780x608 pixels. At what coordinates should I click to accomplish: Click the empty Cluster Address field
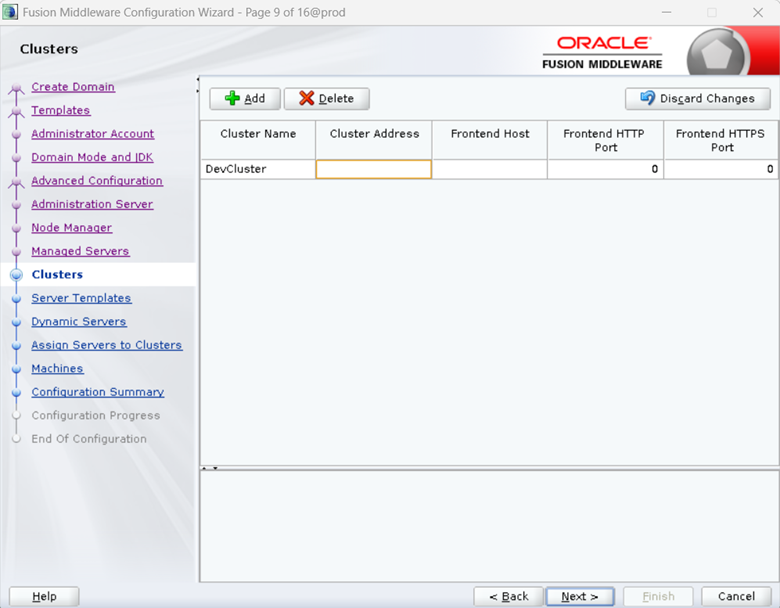coord(374,169)
